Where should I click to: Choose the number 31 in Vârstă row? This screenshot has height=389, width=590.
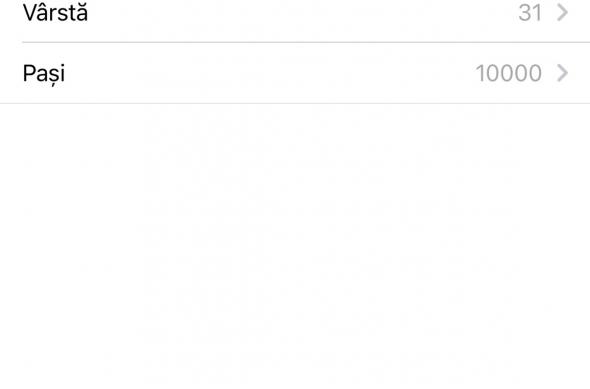(530, 13)
